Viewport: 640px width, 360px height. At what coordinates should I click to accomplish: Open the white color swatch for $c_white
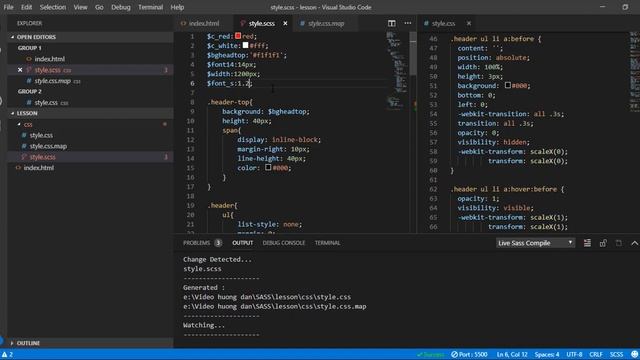tap(245, 46)
